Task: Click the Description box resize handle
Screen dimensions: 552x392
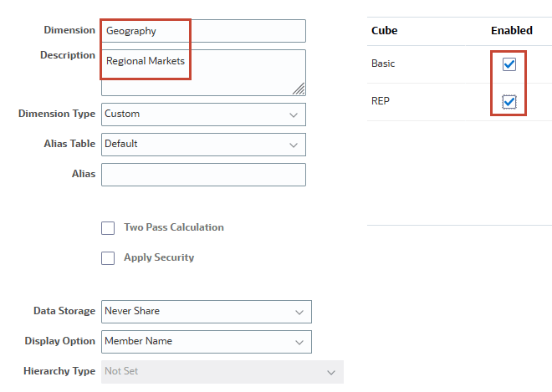Action: 299,89
